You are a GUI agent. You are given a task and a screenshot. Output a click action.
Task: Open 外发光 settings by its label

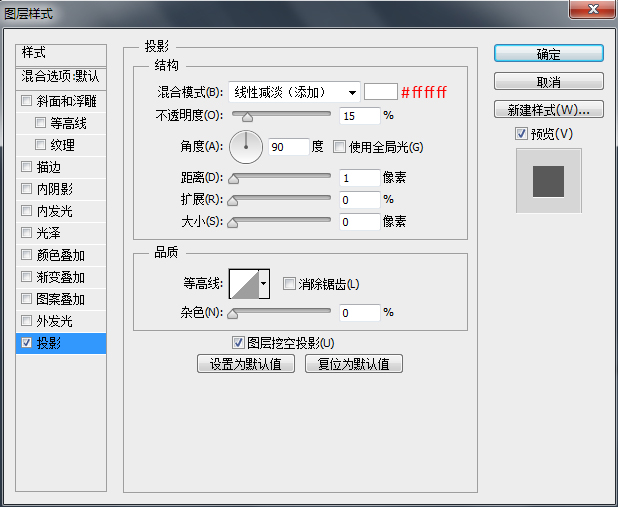(54, 321)
